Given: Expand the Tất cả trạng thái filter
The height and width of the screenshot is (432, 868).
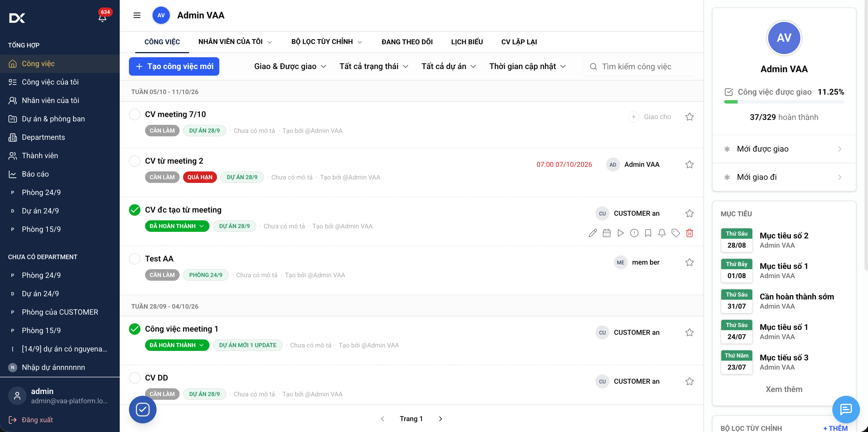Looking at the screenshot, I should [374, 66].
